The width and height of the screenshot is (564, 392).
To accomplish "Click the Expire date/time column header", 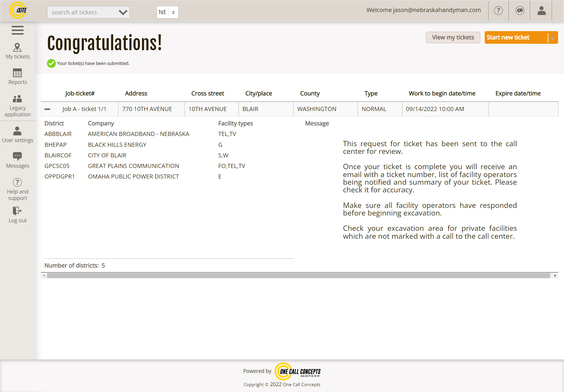I will 518,93.
